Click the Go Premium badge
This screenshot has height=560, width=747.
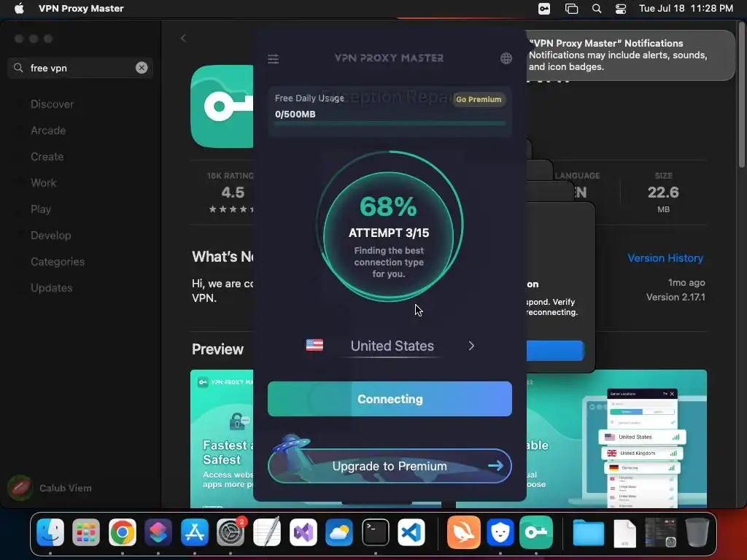coord(479,99)
